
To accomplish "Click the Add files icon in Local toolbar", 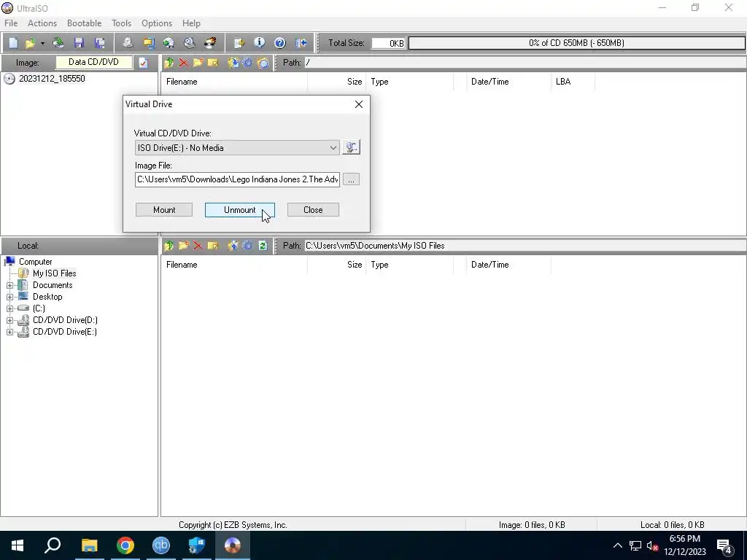I will coord(233,246).
